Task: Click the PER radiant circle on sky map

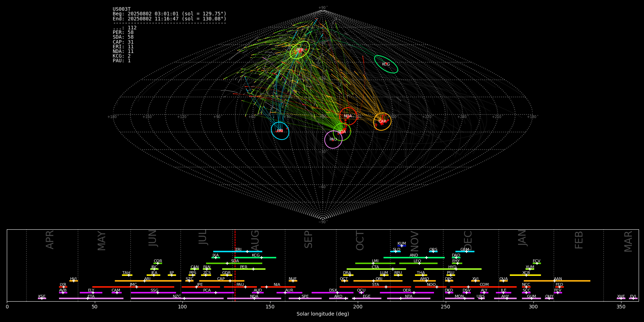Action: pos(300,50)
